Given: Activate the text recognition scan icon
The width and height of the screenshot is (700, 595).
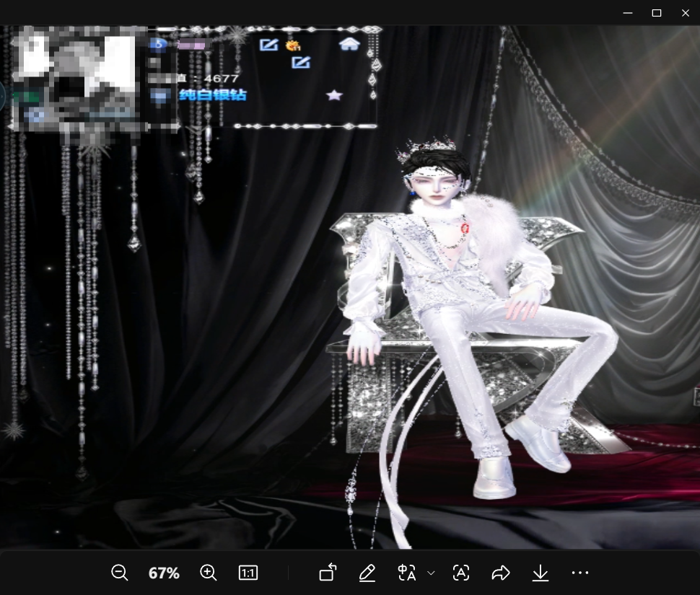Looking at the screenshot, I should coord(461,573).
